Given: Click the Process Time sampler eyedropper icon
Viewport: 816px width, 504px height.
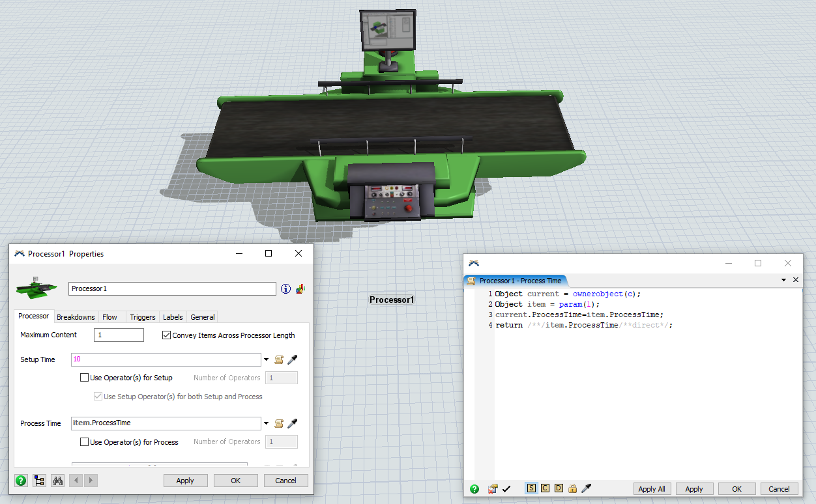Looking at the screenshot, I should click(x=293, y=423).
